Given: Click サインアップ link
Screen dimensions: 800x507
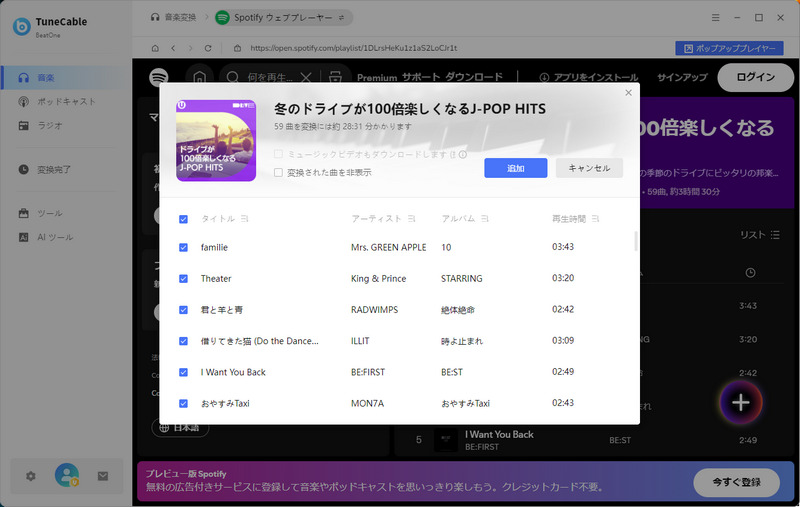Looking at the screenshot, I should click(x=682, y=78).
